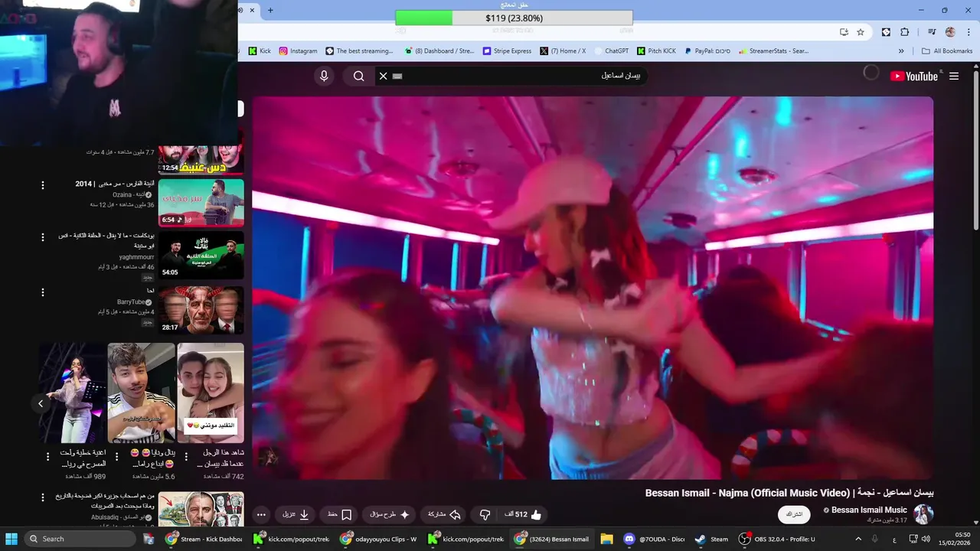Play the 6:54 Ozaina video thumbnail
Screen dimensions: 980x551
pyautogui.click(x=201, y=203)
